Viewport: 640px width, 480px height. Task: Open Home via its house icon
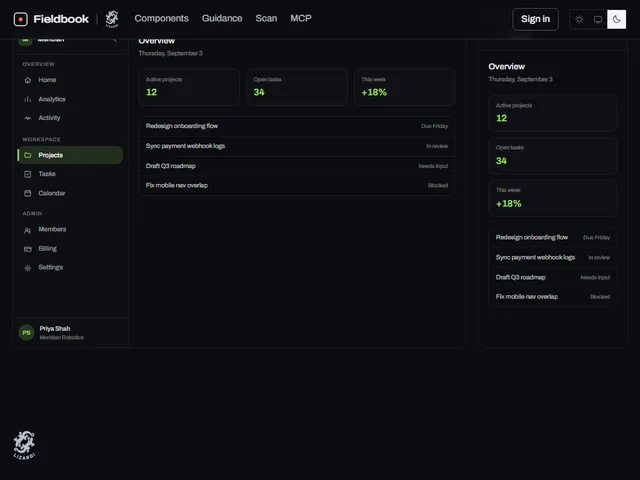tap(28, 80)
